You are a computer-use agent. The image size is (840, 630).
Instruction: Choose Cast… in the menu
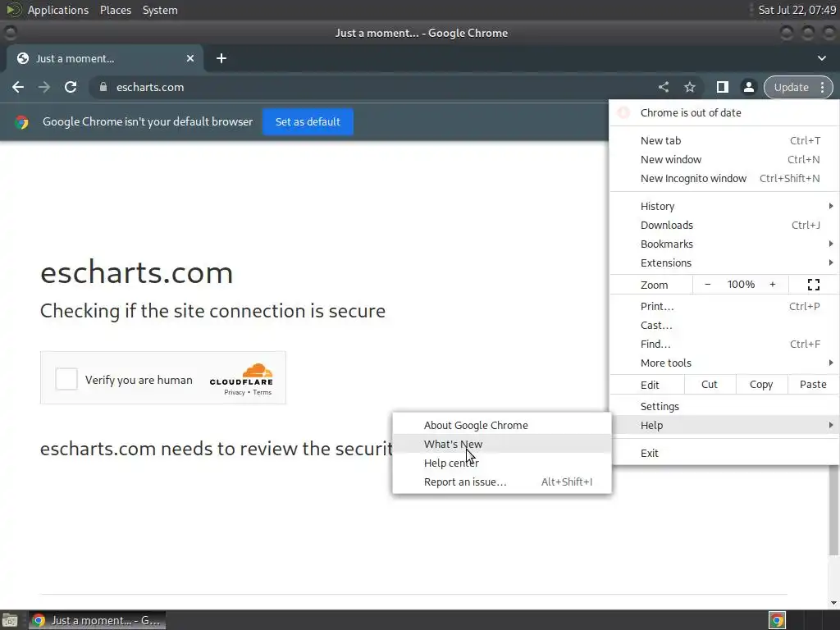(724, 325)
